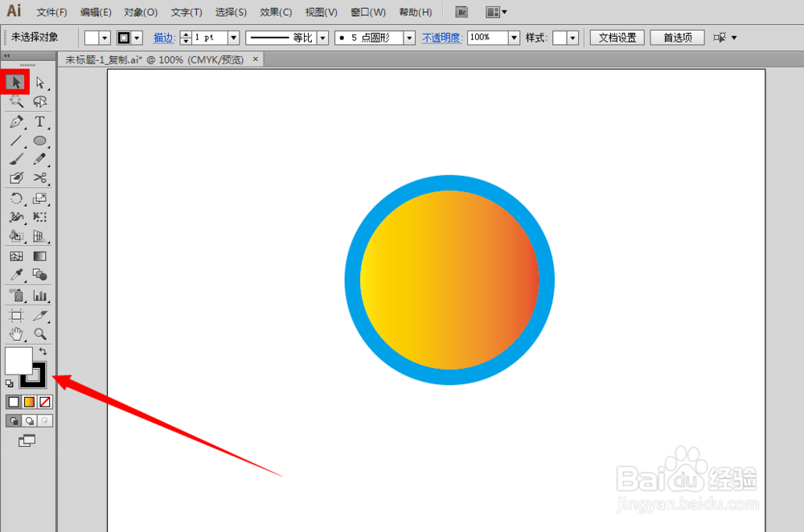The image size is (804, 532).
Task: Select the Artboard tool
Action: click(x=16, y=315)
